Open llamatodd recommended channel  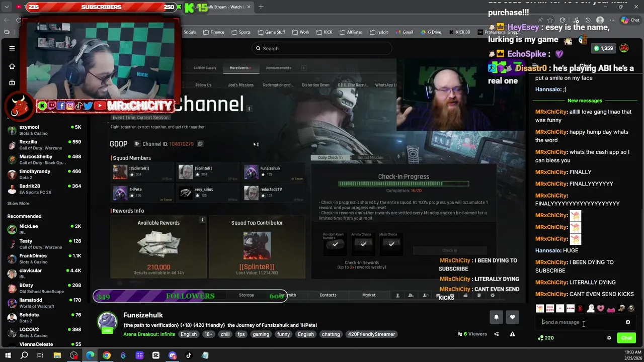click(x=44, y=303)
